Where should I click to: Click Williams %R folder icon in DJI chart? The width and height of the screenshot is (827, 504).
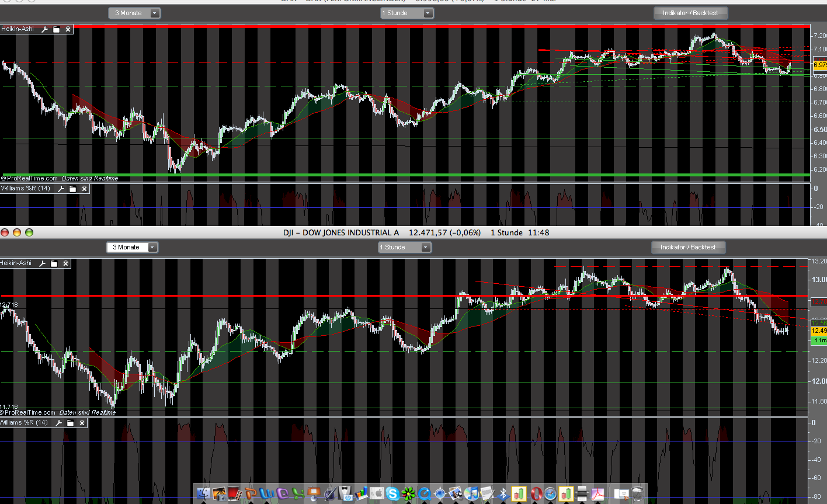click(x=71, y=423)
